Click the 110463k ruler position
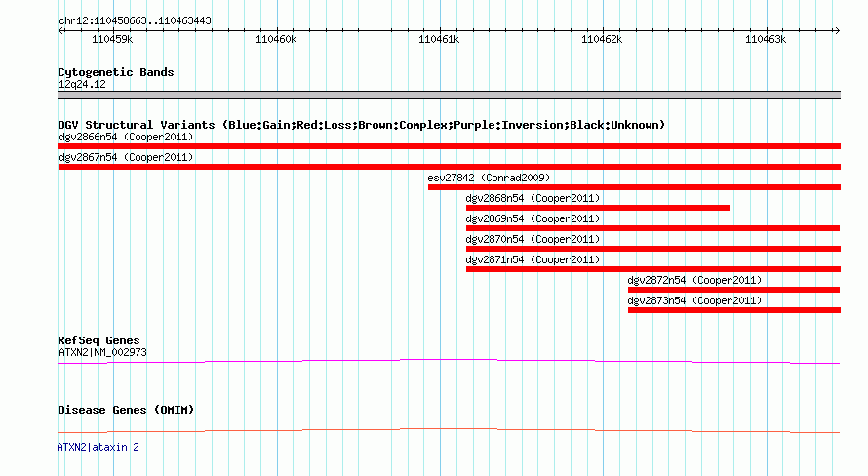 [x=766, y=39]
